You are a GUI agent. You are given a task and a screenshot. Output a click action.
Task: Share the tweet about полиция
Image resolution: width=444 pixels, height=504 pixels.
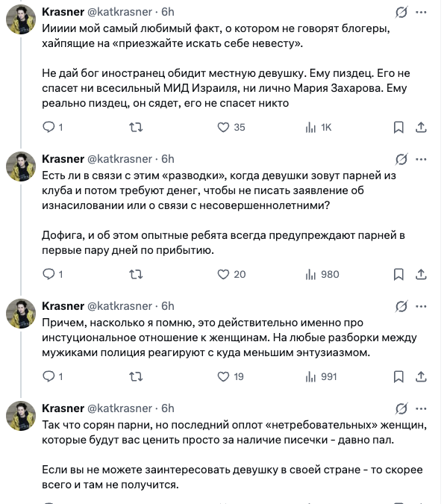pos(421,376)
